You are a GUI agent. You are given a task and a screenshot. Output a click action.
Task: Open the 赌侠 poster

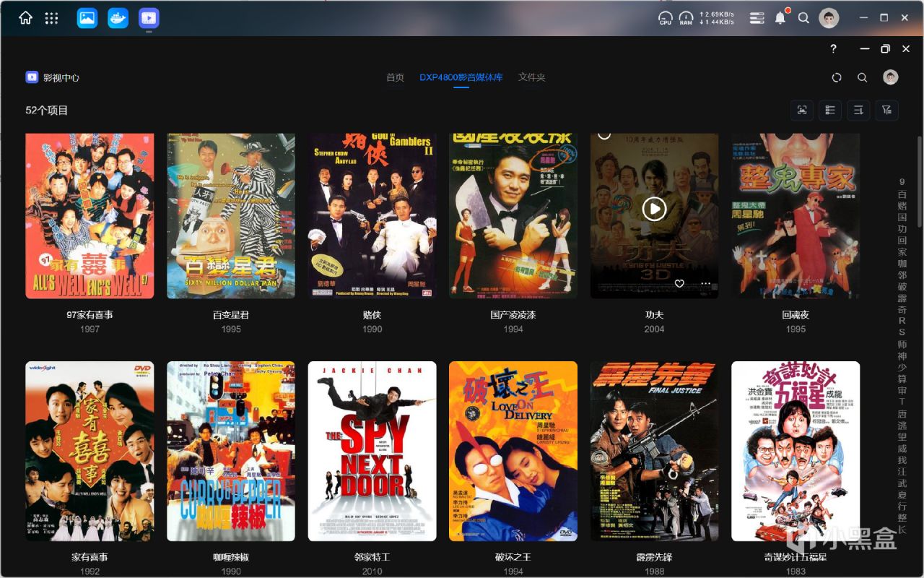click(372, 216)
